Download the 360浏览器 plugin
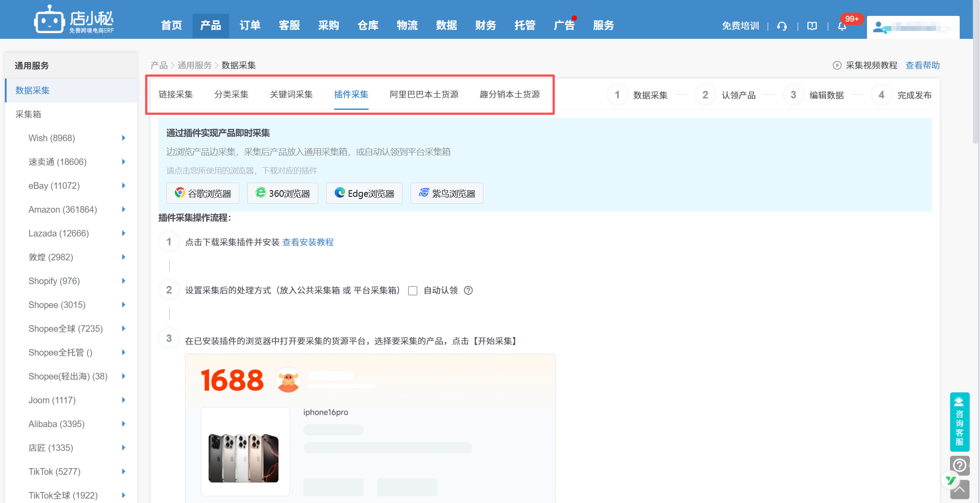Screen dimensions: 980x503 pos(283,193)
